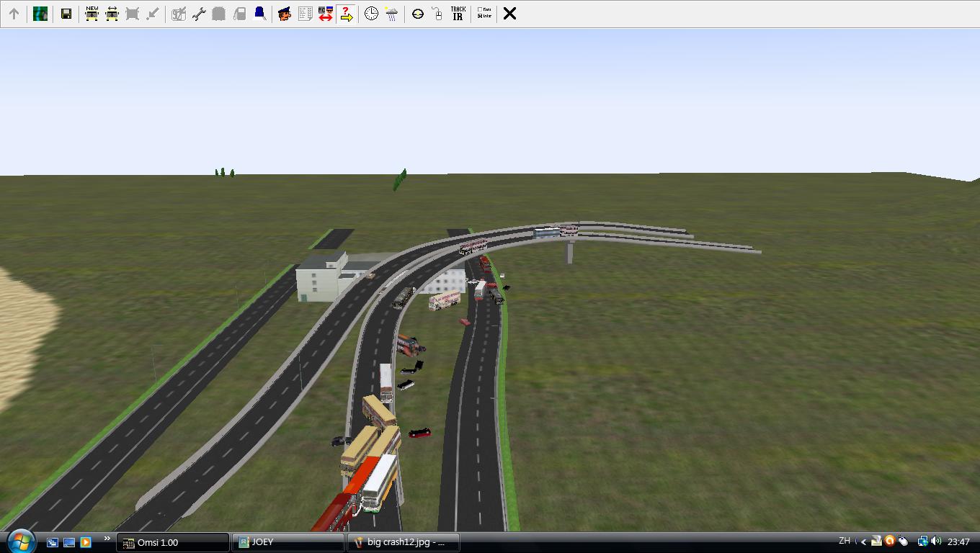This screenshot has width=980, height=553.
Task: Expand the quick launch chevron
Action: tap(107, 539)
